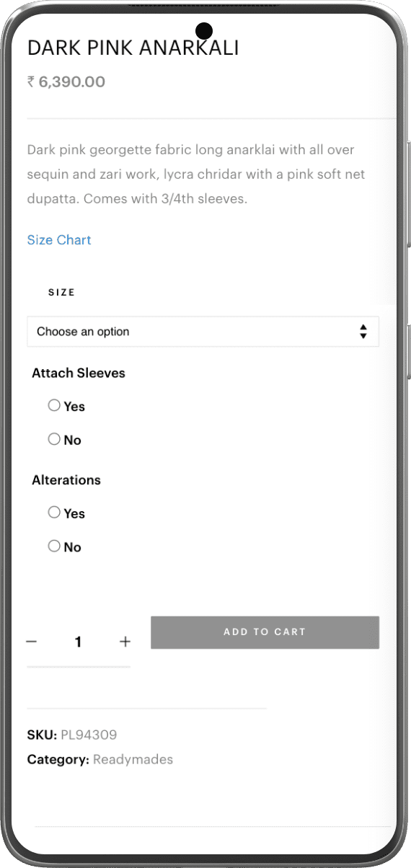Click the up-down arrows in Size selector
This screenshot has height=868, width=411.
click(x=363, y=332)
